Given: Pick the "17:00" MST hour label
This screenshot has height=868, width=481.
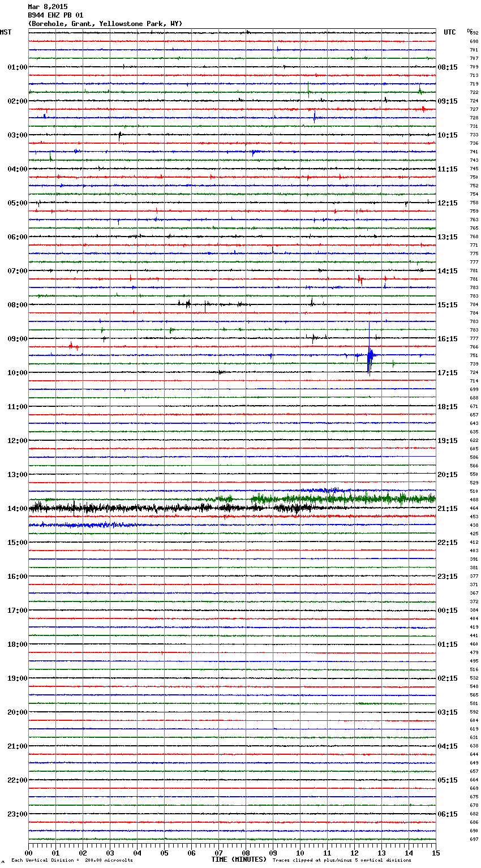Looking at the screenshot, I should click(18, 611).
